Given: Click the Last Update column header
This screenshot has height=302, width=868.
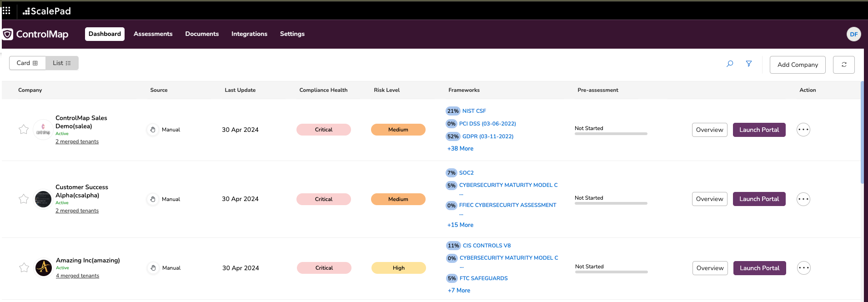Looking at the screenshot, I should 240,90.
